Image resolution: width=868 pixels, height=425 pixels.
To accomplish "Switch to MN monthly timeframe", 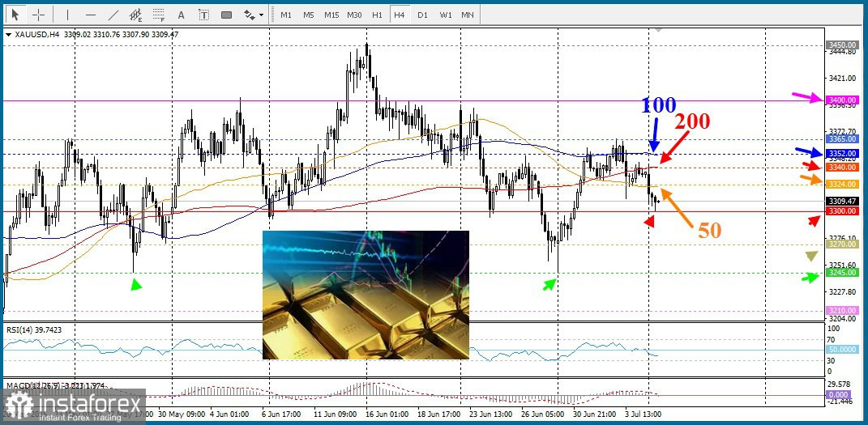I will pos(468,15).
